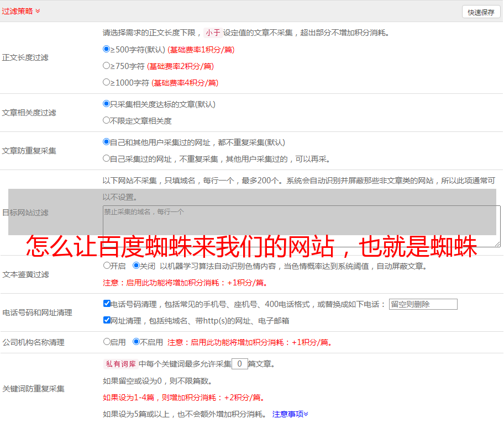This screenshot has height=424, width=504.
Task: Select 不启用 for 公司机构名称清理
Action: tap(136, 342)
